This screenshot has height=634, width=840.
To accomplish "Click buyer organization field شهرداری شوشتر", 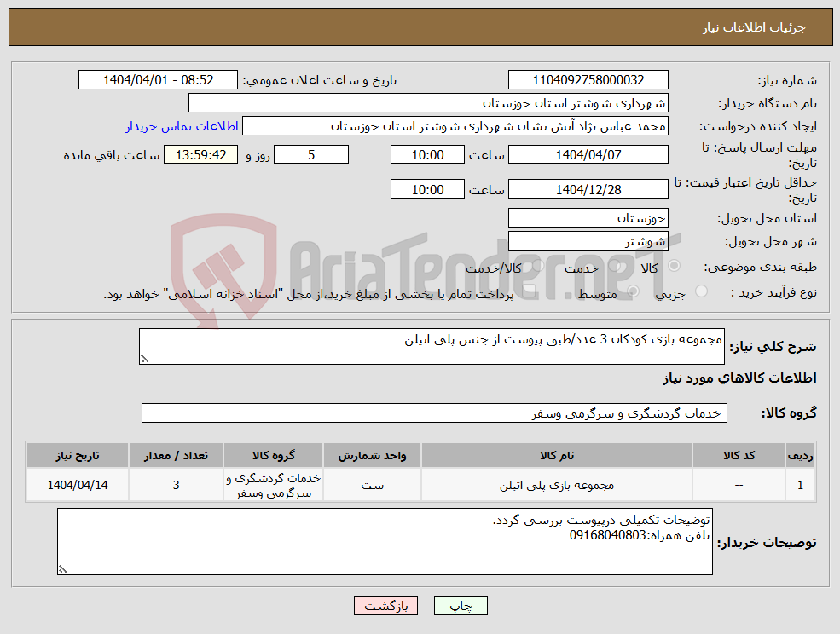I will point(429,103).
